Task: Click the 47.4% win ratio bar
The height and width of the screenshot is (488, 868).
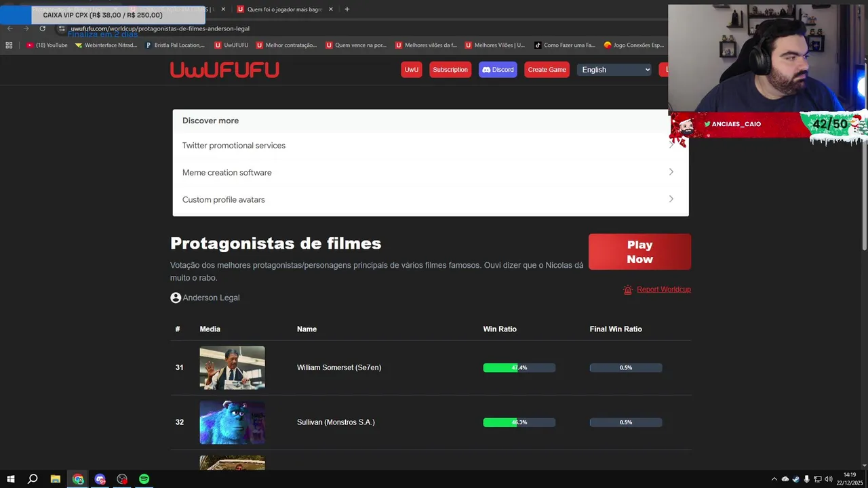Action: coord(519,368)
